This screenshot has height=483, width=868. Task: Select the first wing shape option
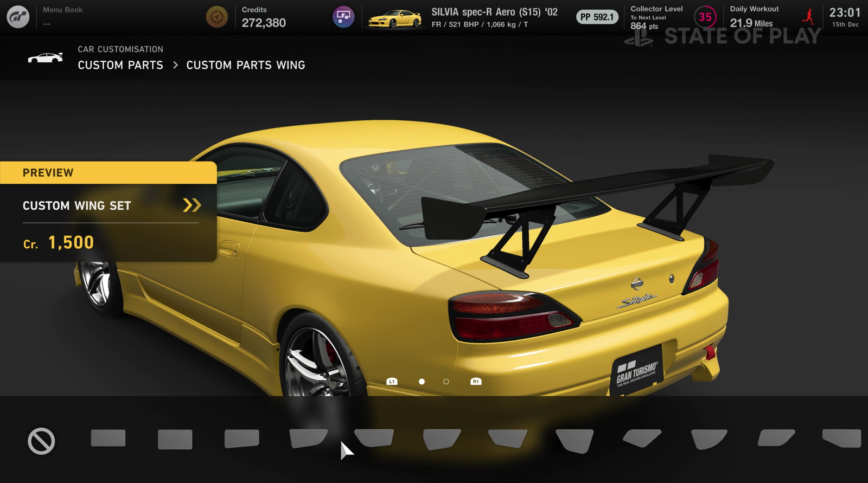coord(108,438)
